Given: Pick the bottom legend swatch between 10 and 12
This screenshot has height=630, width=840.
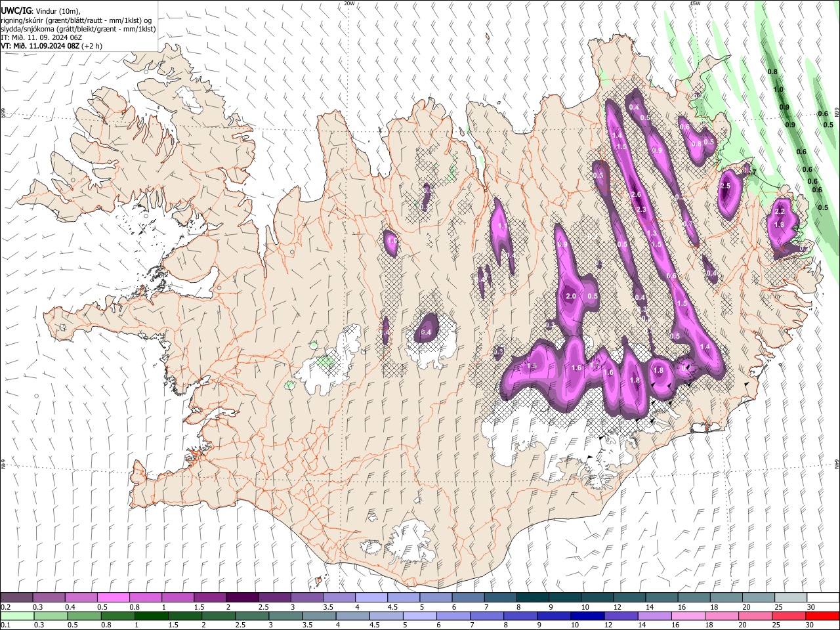Looking at the screenshot, I should pos(587,616).
